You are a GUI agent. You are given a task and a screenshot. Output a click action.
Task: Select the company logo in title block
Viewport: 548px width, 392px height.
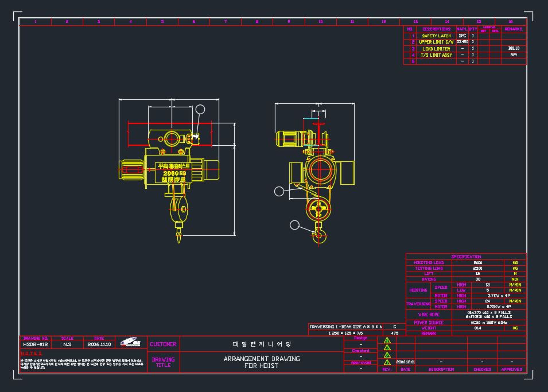point(130,342)
